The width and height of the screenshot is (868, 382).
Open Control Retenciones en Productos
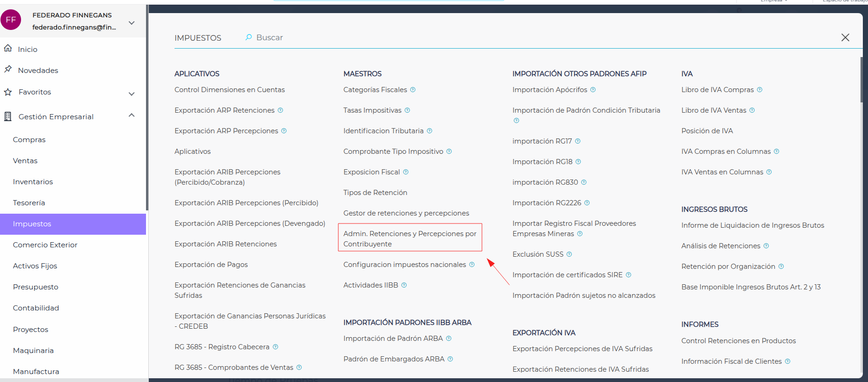point(738,341)
